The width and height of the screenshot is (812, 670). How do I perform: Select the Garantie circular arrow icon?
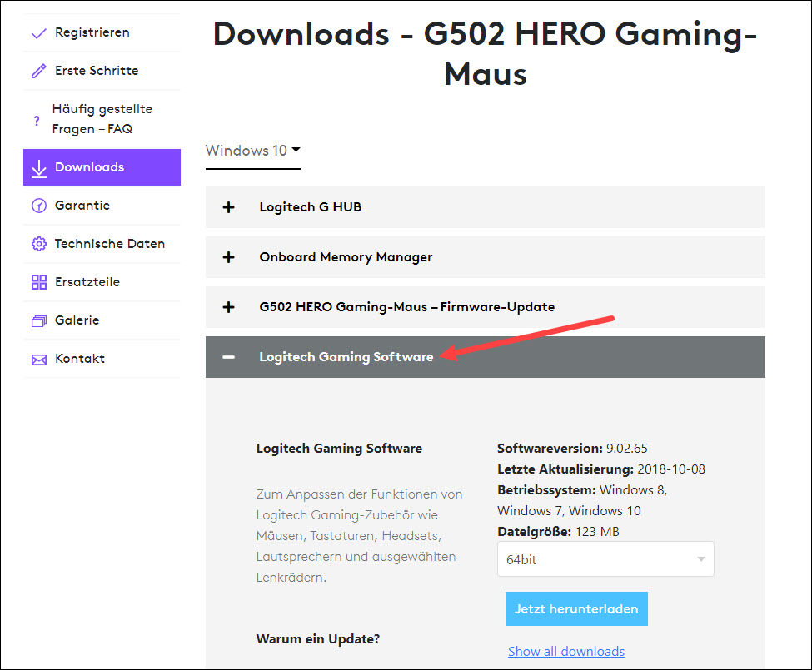point(37,206)
